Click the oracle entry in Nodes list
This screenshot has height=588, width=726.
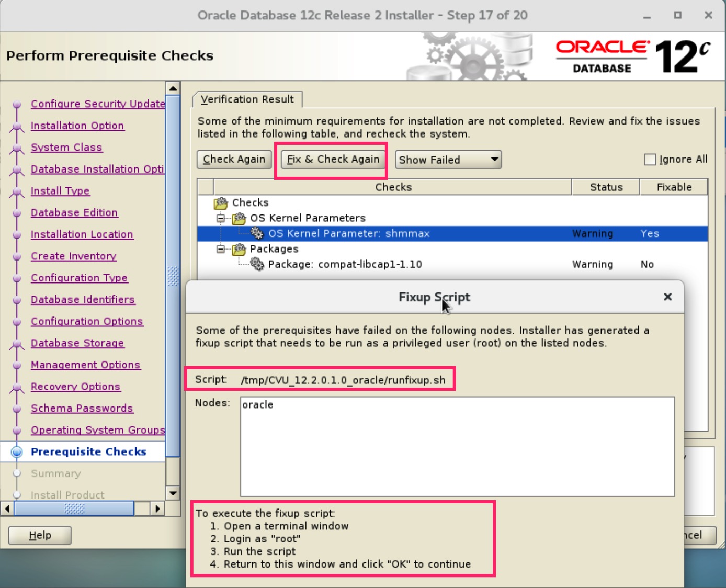258,404
